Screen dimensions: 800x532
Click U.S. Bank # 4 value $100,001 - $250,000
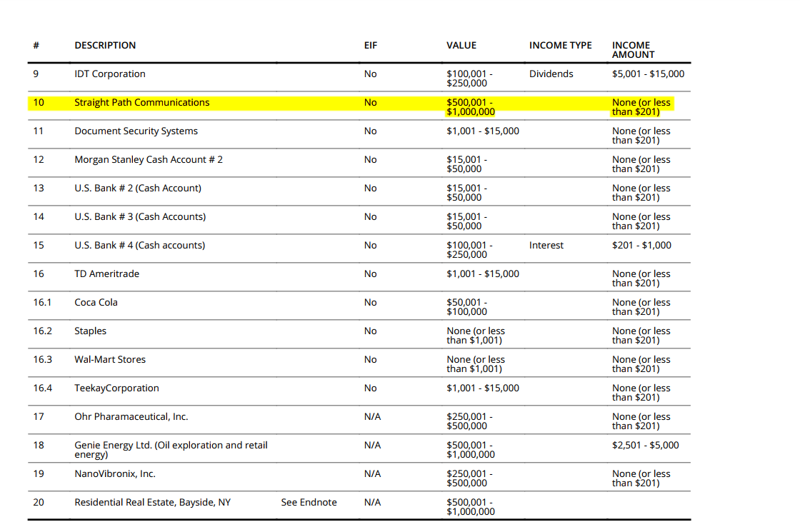tap(469, 250)
